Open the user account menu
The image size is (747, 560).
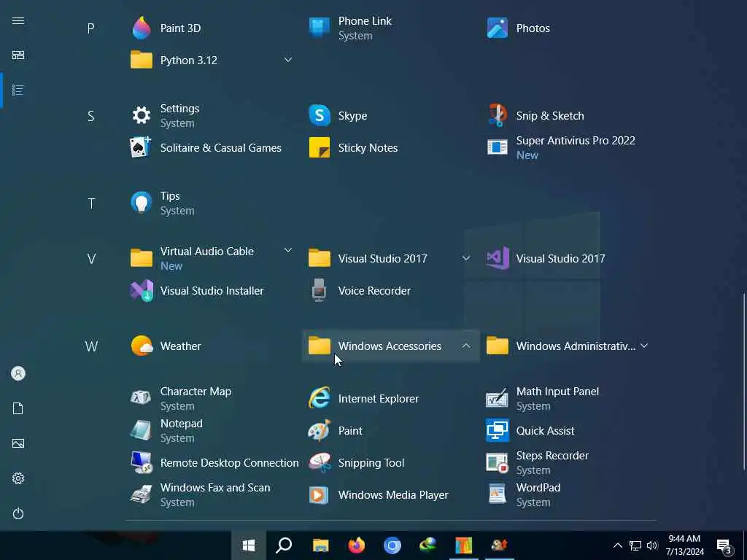coord(18,373)
